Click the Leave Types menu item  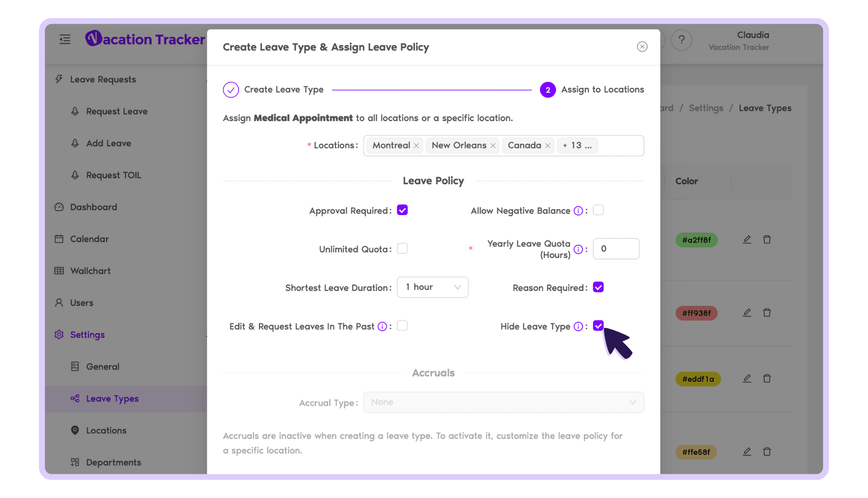[x=112, y=397]
